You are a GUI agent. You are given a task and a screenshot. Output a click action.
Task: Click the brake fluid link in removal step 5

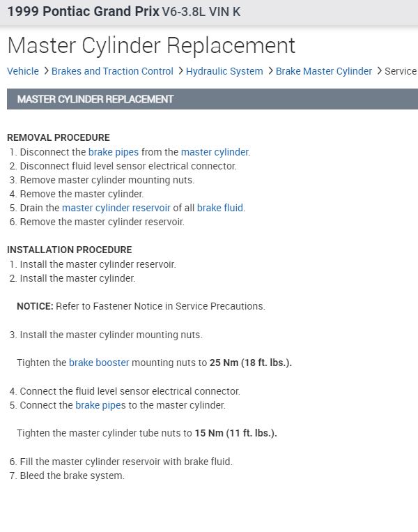tap(220, 208)
